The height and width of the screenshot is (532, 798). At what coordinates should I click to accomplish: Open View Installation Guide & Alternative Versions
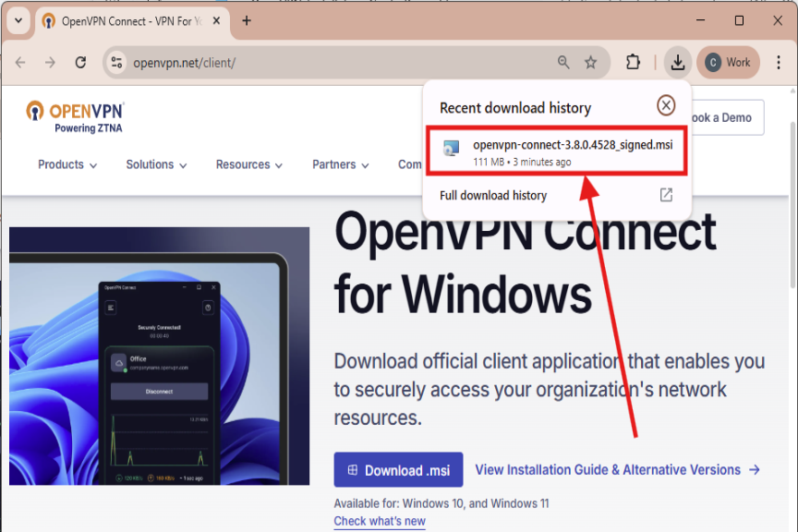coord(617,470)
